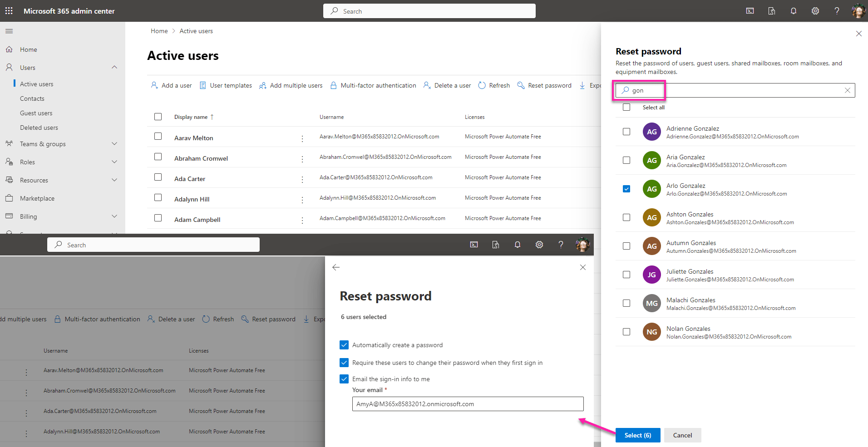Uncheck Arlo Gonzalez in the results list
Screen dimensions: 868x447
tap(626, 189)
